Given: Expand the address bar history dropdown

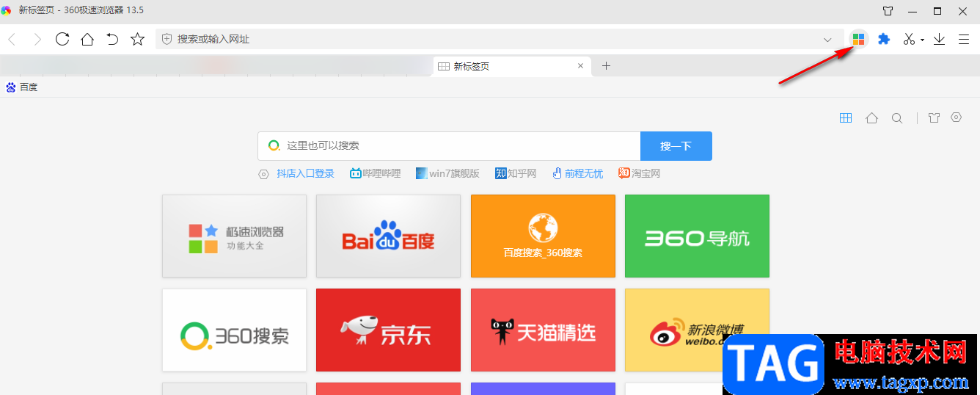Looking at the screenshot, I should (x=828, y=40).
